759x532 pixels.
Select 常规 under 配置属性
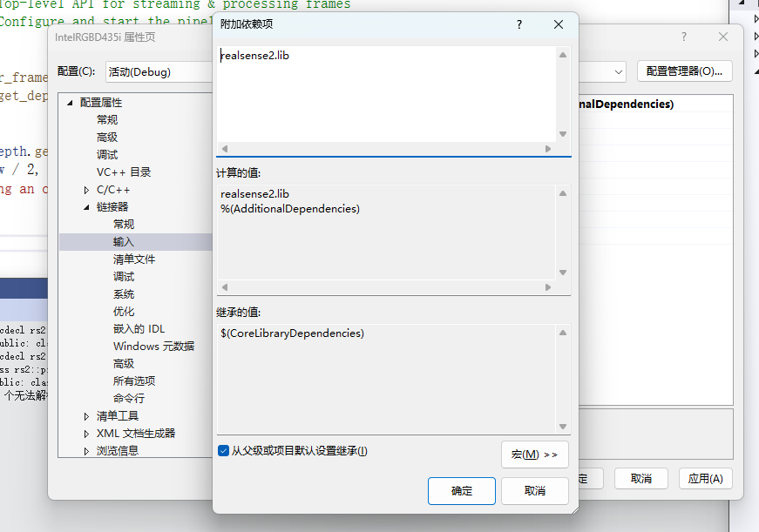pyautogui.click(x=107, y=120)
